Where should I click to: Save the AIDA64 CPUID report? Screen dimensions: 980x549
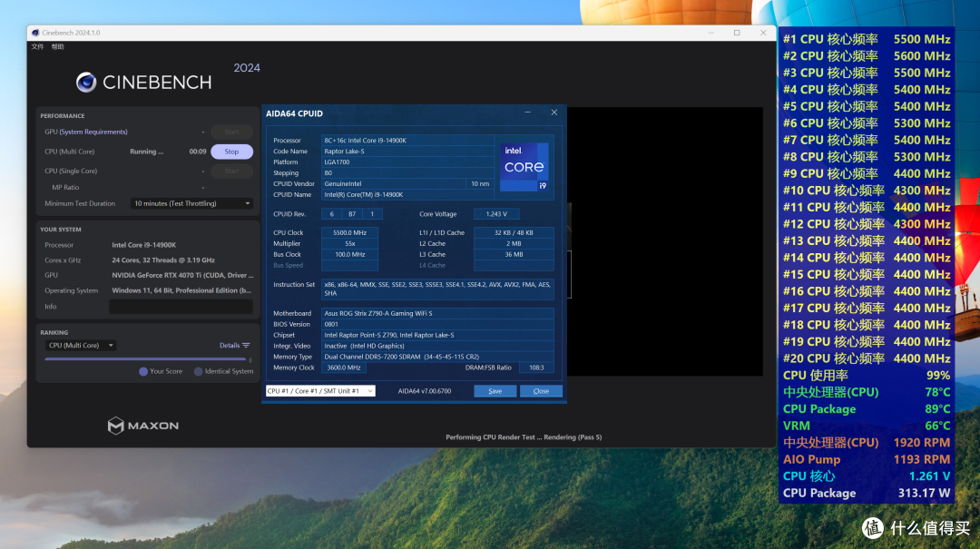tap(495, 391)
